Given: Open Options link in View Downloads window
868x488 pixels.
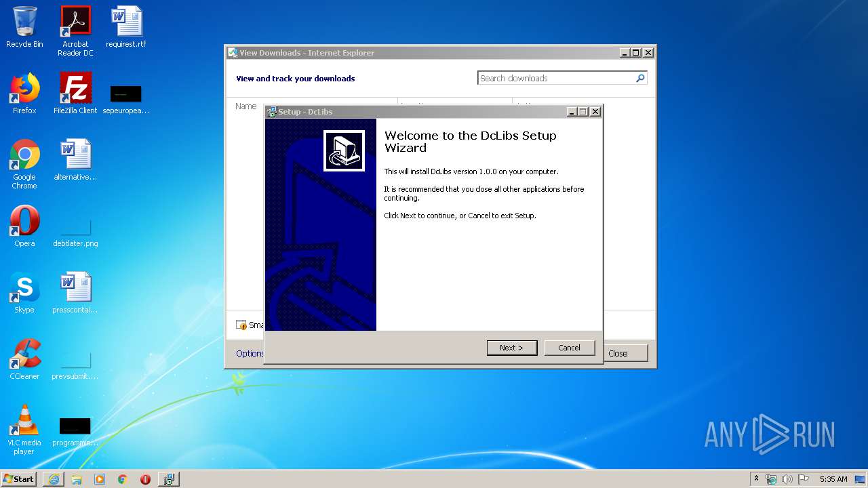Looking at the screenshot, I should (250, 353).
